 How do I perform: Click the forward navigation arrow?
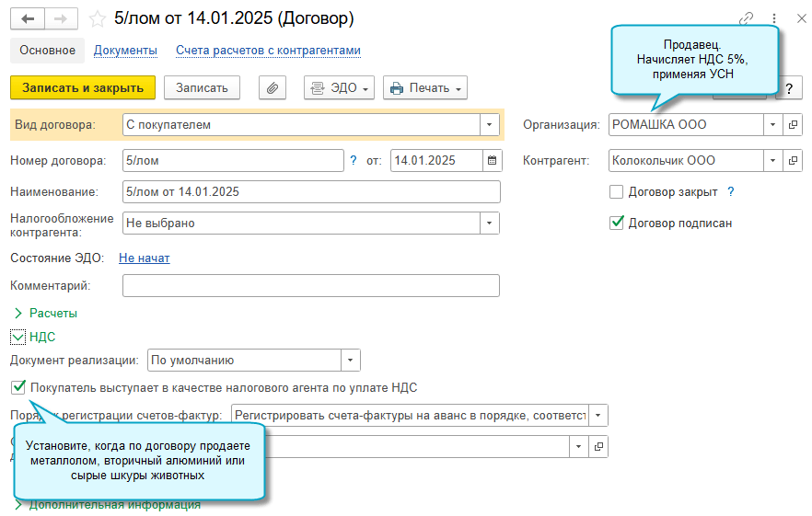pyautogui.click(x=61, y=18)
